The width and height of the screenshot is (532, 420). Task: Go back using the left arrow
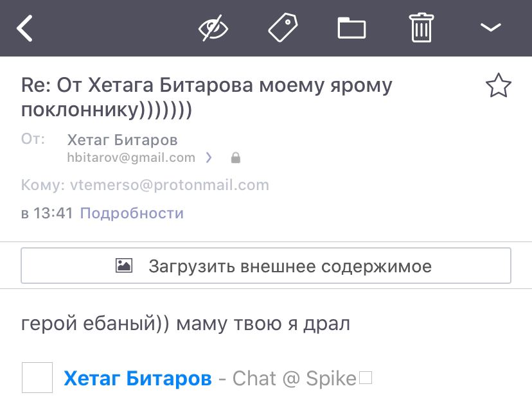click(x=25, y=28)
